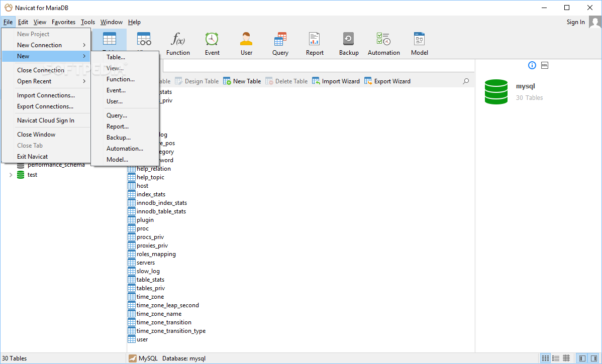Screen dimensions: 602x364
Task: Open the Edit menu
Action: coord(23,22)
